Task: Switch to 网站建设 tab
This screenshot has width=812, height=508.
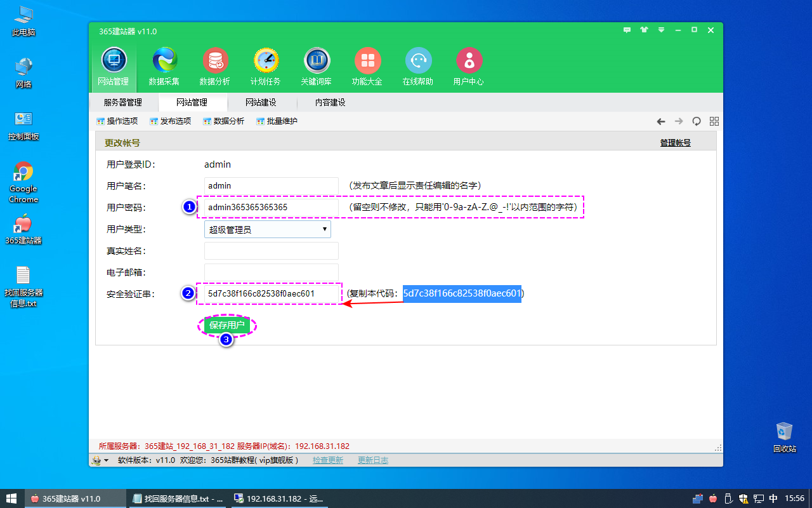Action: pyautogui.click(x=261, y=102)
